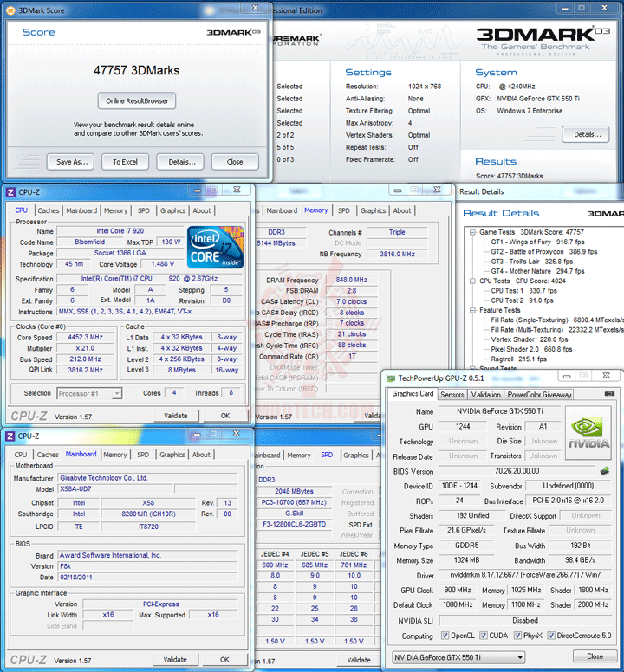Click the BIOS save chip icon in GPU-Z
The image size is (624, 672).
tap(605, 471)
